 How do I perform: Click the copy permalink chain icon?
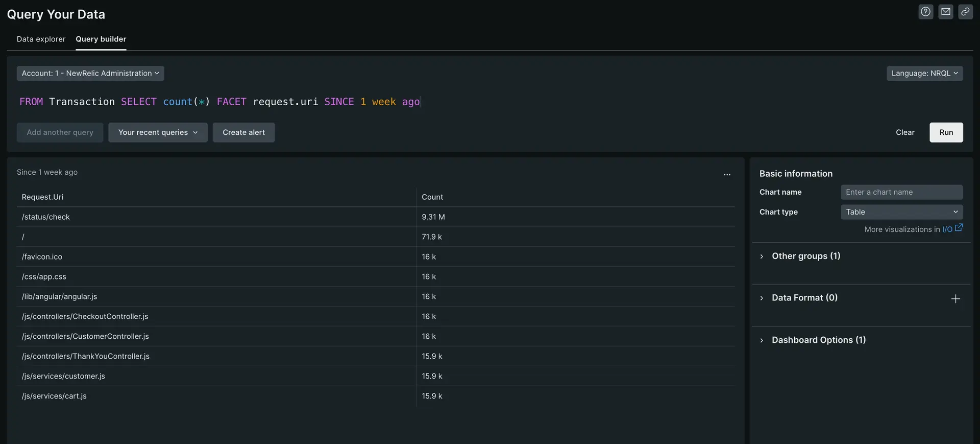965,12
